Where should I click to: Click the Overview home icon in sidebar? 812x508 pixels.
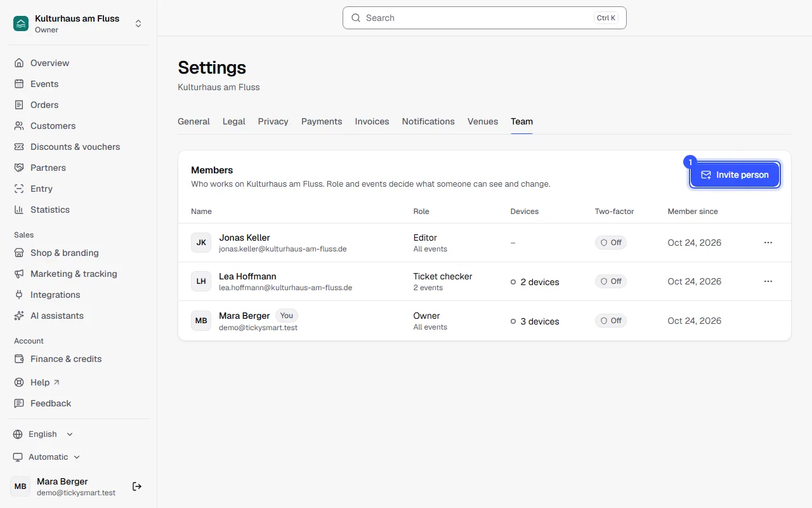pyautogui.click(x=19, y=63)
